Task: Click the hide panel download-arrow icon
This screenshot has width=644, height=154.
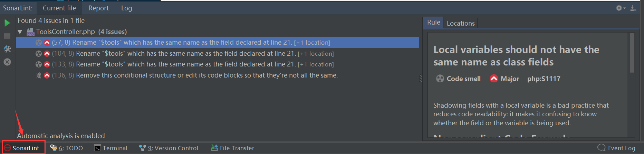Action: (x=633, y=8)
